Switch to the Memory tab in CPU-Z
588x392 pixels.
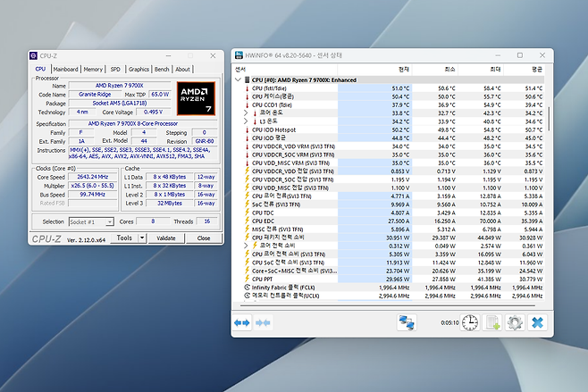[93, 69]
